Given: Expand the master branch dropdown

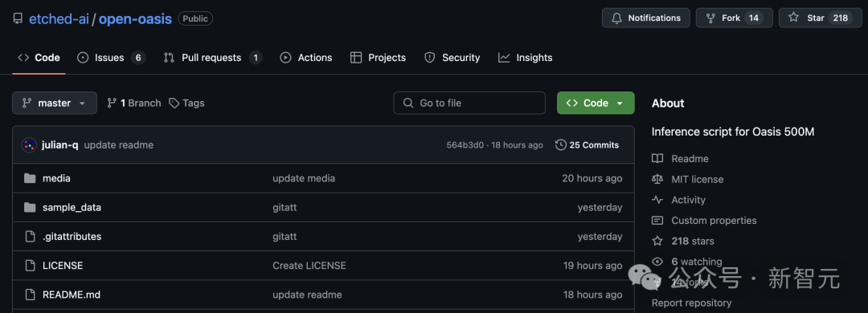Looking at the screenshot, I should [x=55, y=103].
